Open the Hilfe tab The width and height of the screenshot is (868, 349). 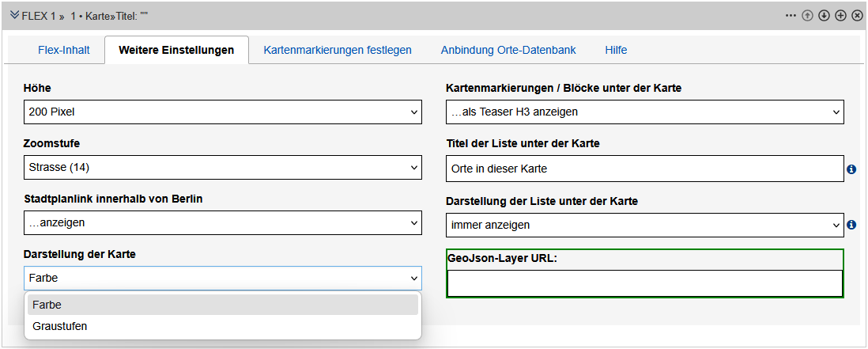click(616, 50)
